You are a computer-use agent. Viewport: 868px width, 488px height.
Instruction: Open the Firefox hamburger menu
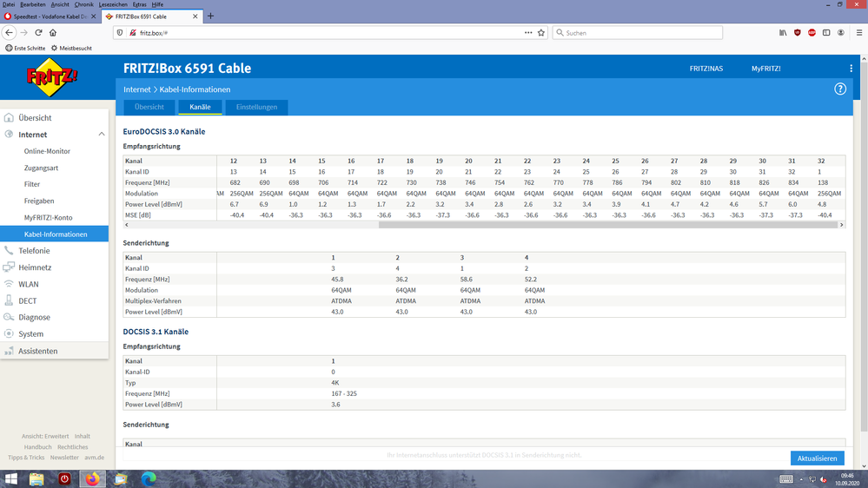pyautogui.click(x=858, y=33)
